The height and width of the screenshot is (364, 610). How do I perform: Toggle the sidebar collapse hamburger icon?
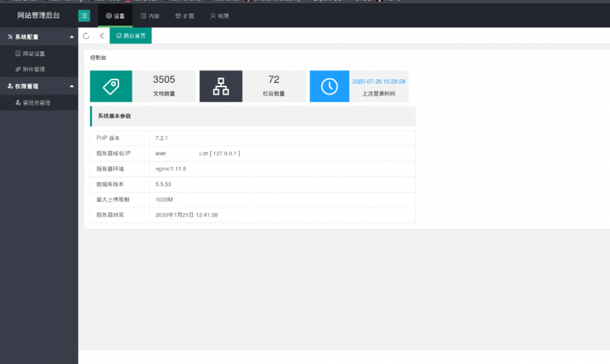(84, 16)
